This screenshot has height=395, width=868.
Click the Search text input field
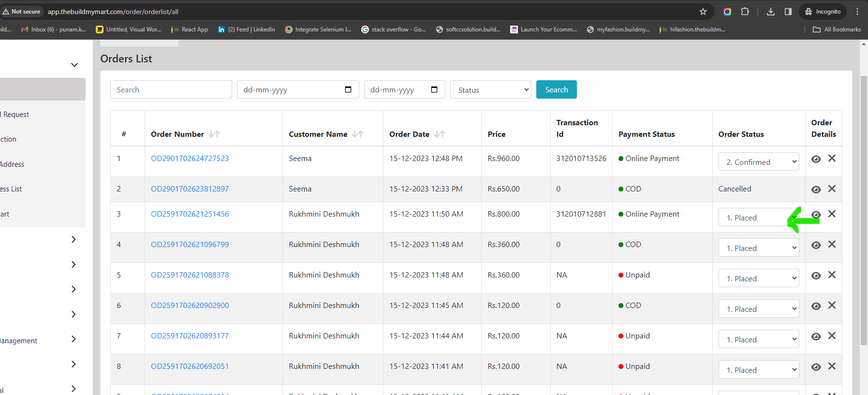tap(171, 89)
